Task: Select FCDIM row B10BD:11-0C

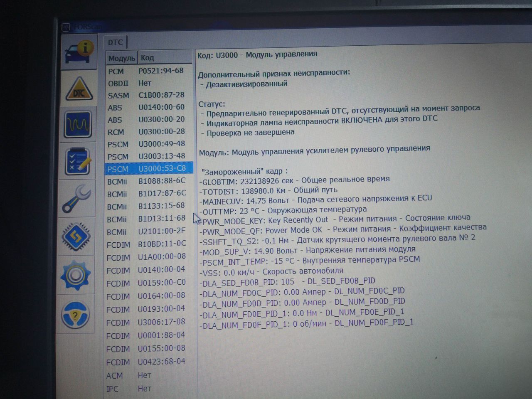Action: pyautogui.click(x=149, y=244)
